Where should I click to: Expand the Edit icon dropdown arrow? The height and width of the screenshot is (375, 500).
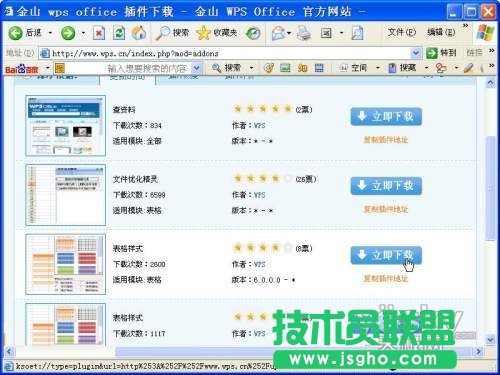(341, 33)
